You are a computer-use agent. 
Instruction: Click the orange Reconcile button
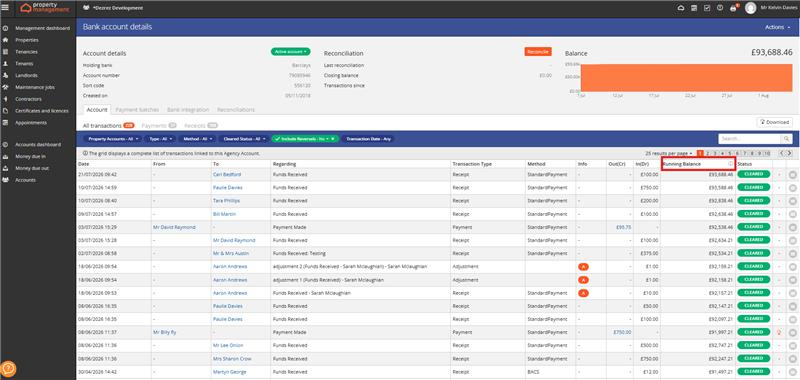pyautogui.click(x=538, y=52)
